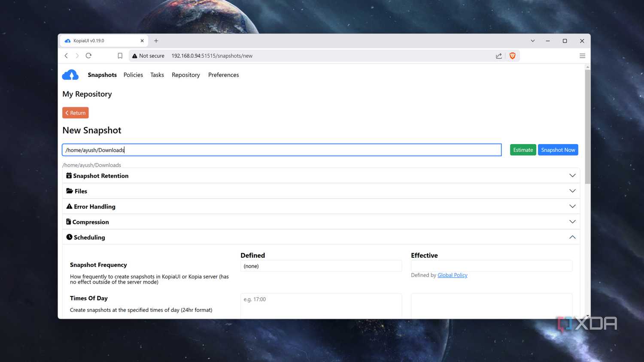Click the Not secure warning icon
Viewport: 644px width, 362px height.
click(x=135, y=56)
